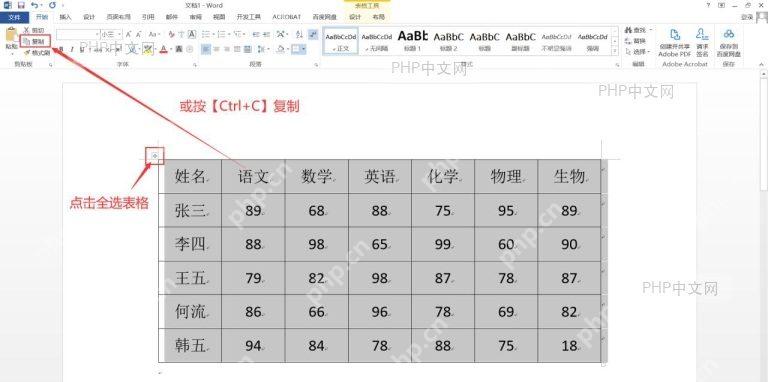Apply the 标题 1 heading style

coord(412,40)
